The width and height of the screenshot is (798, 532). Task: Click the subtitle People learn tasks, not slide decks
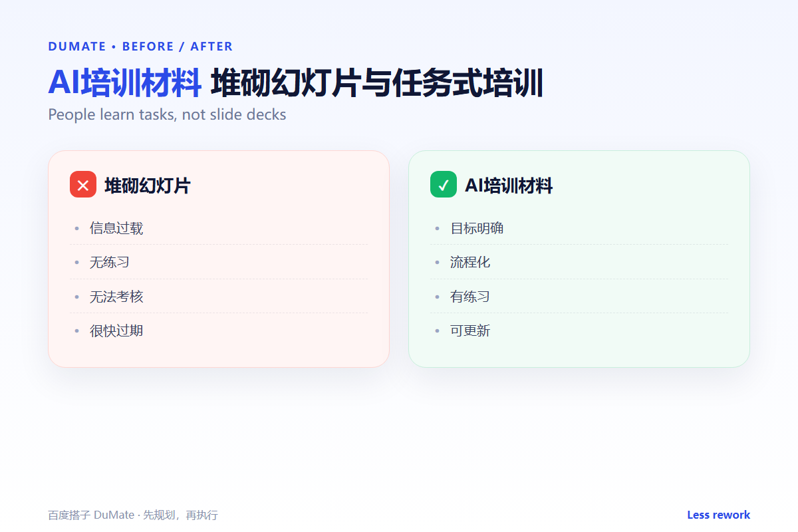point(167,114)
